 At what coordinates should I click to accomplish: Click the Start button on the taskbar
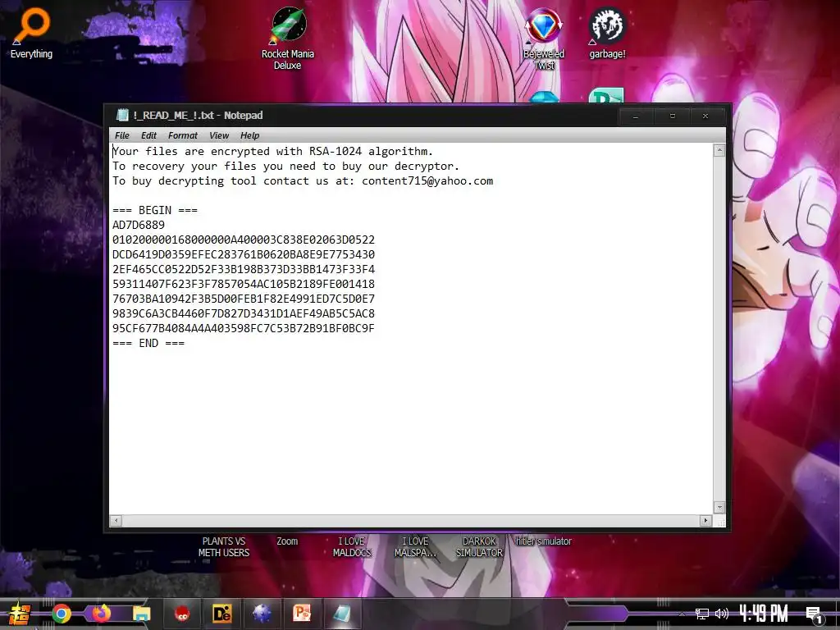click(20, 614)
